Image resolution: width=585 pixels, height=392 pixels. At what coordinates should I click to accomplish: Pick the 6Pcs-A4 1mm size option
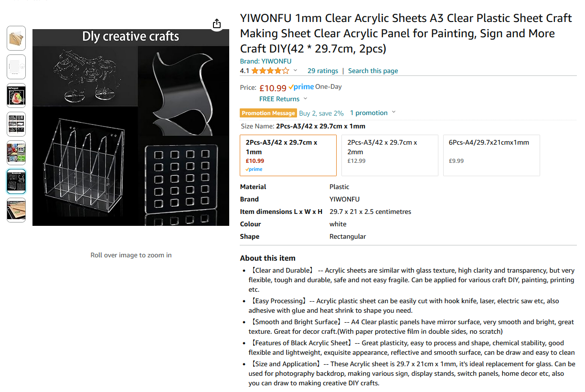pos(491,155)
